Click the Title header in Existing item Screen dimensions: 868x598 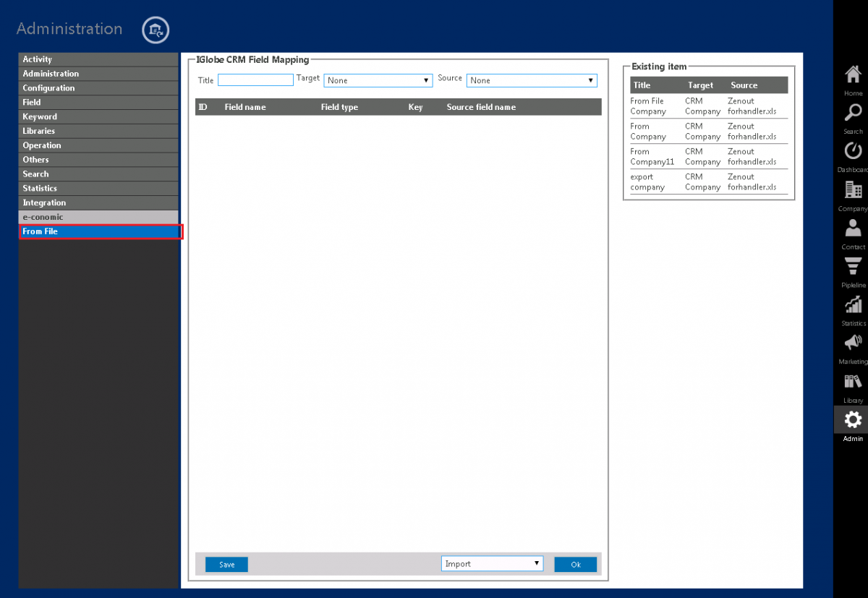(x=642, y=85)
